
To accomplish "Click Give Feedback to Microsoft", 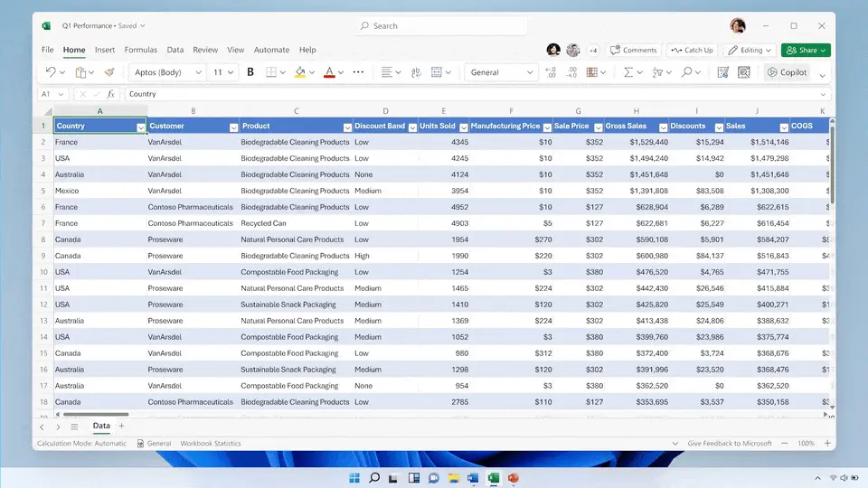I will pos(729,443).
